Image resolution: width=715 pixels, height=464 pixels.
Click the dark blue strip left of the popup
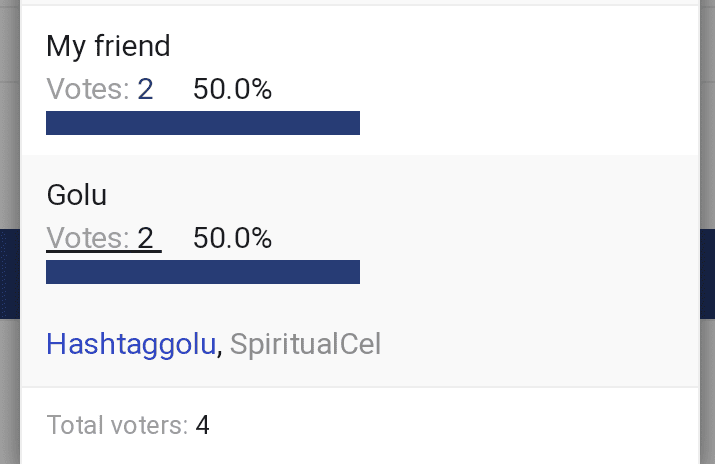(x=10, y=274)
